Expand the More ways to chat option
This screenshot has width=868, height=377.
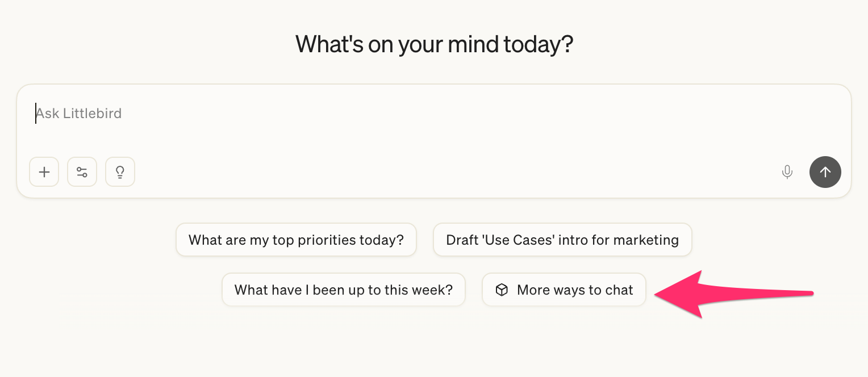564,290
